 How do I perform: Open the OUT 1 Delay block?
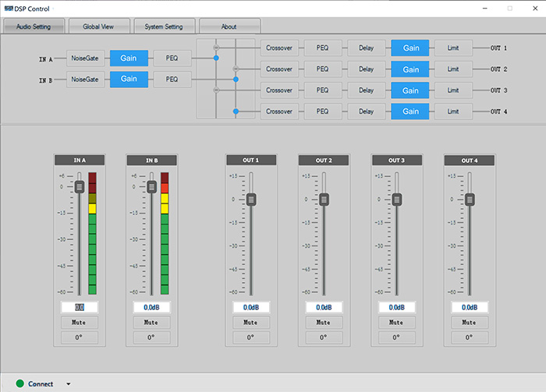pyautogui.click(x=367, y=48)
